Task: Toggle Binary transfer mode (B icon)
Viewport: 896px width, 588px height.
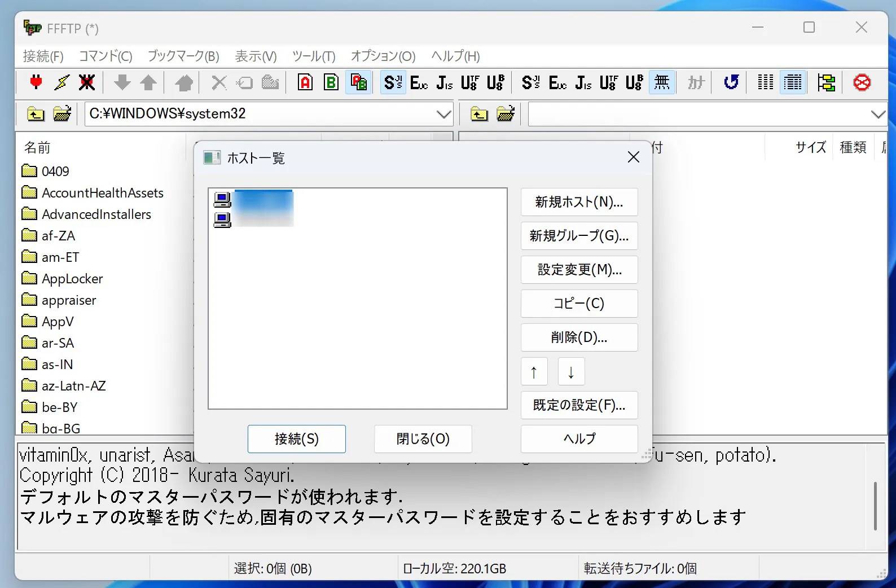Action: 331,82
